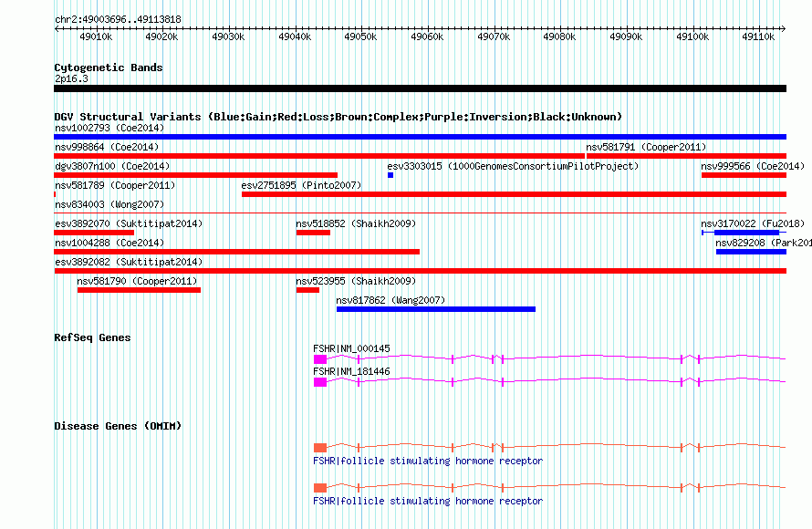Click the left arrow end of the ruler
Viewport: 812px width, 529px height.
tap(57, 28)
